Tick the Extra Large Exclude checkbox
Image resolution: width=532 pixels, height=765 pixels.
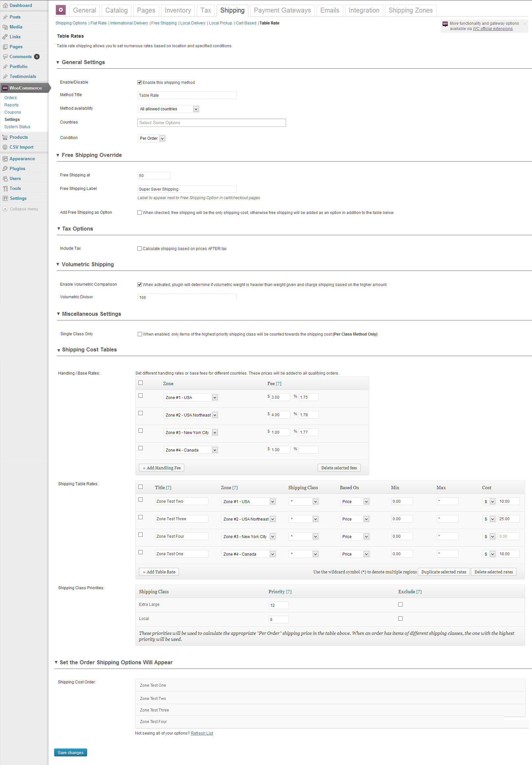(401, 604)
